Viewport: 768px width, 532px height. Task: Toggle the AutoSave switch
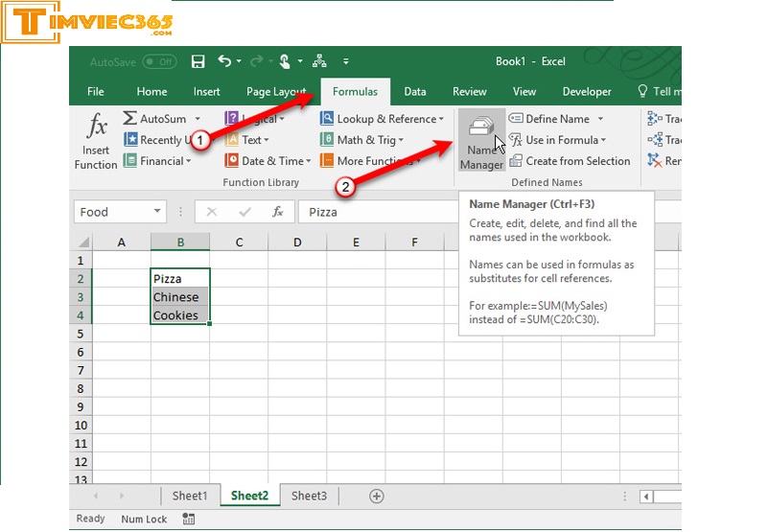(160, 61)
